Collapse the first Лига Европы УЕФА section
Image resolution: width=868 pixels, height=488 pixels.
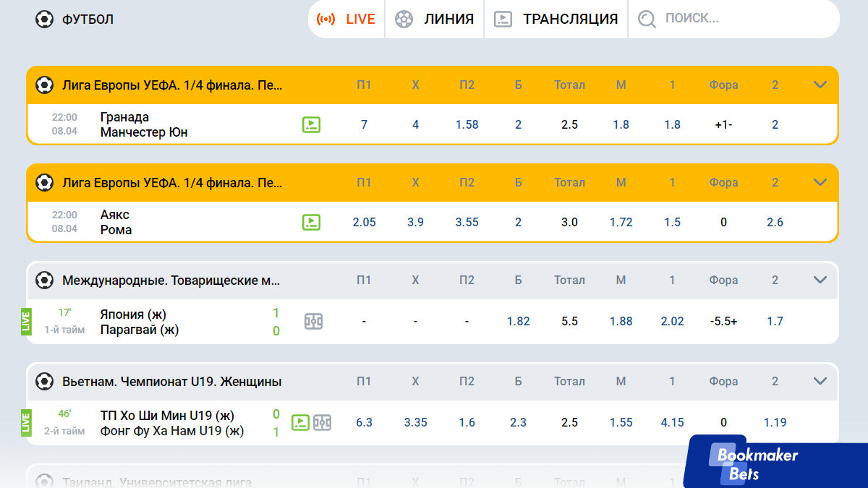pos(820,85)
